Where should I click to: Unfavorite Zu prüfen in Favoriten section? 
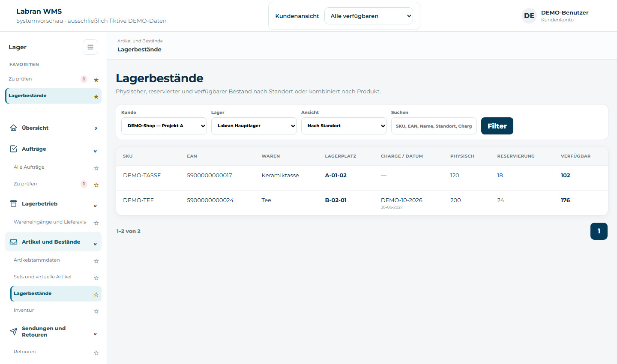96,80
